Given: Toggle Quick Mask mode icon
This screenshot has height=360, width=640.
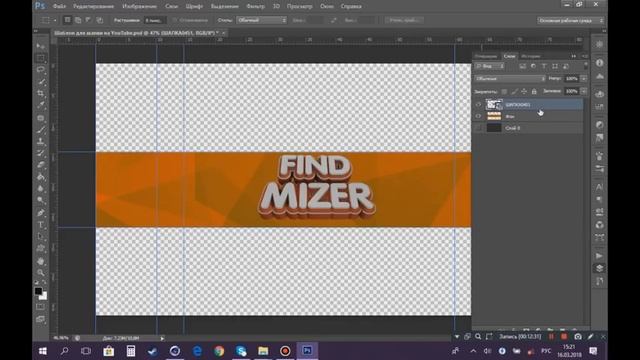Looking at the screenshot, I should pyautogui.click(x=40, y=307).
